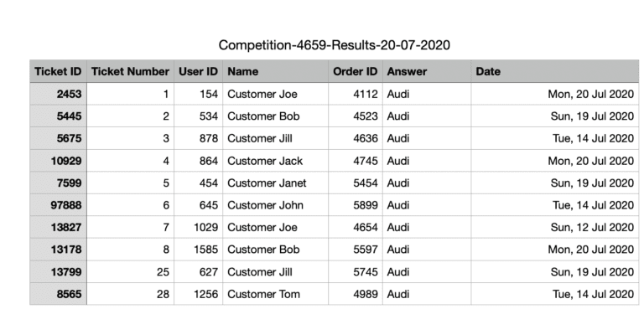The width and height of the screenshot is (644, 309).
Task: Select the Order ID column header
Action: (x=356, y=71)
